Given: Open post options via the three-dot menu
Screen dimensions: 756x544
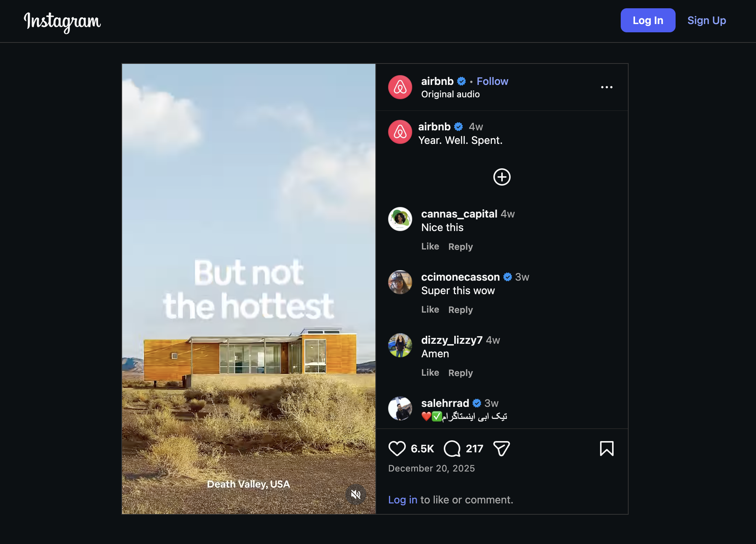Looking at the screenshot, I should 607,87.
